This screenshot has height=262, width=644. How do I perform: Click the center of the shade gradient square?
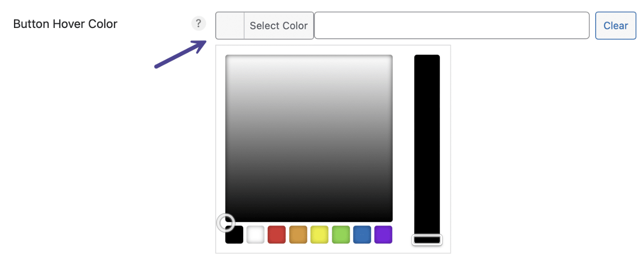coord(309,138)
